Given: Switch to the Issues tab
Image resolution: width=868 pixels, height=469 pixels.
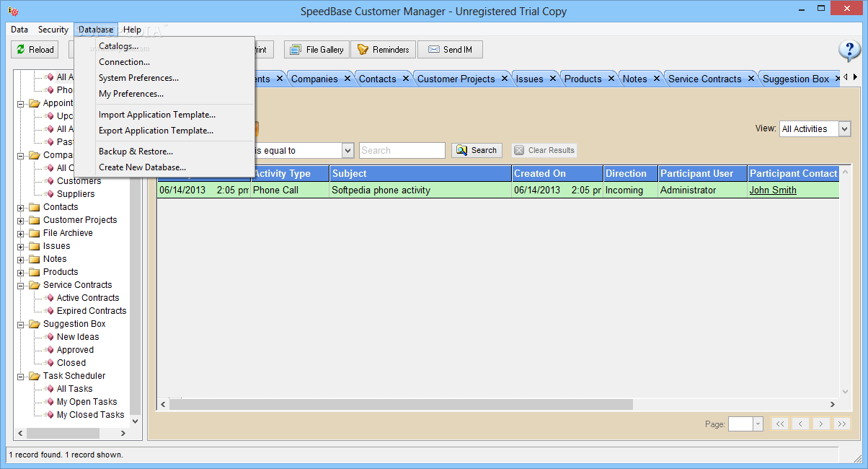Looking at the screenshot, I should pyautogui.click(x=530, y=79).
